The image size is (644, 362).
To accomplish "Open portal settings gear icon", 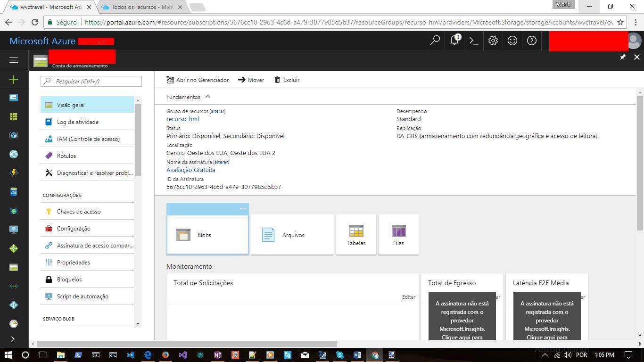I will point(493,41).
